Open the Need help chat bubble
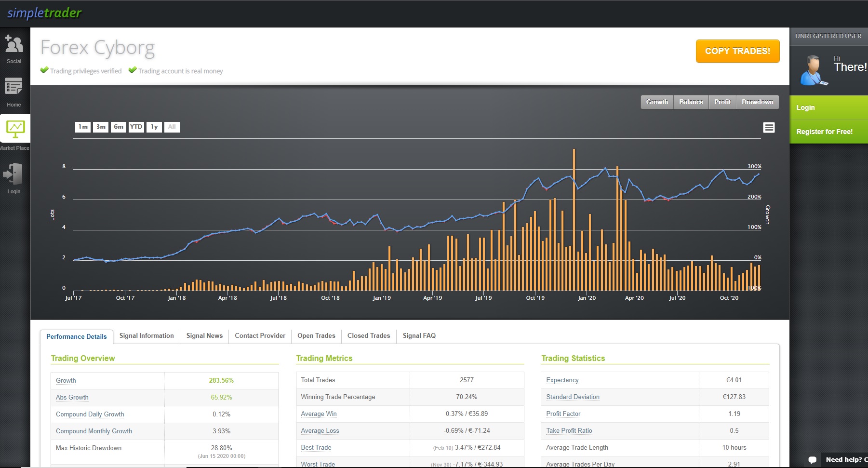This screenshot has height=468, width=868. tap(813, 459)
